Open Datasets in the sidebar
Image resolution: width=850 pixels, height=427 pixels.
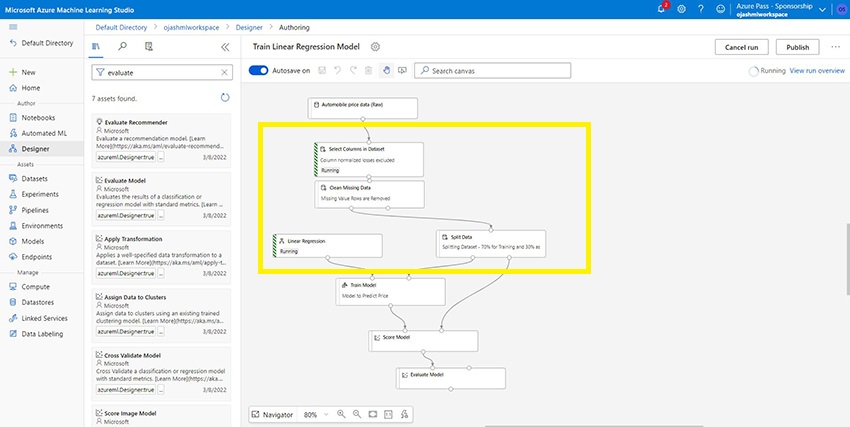tap(29, 178)
